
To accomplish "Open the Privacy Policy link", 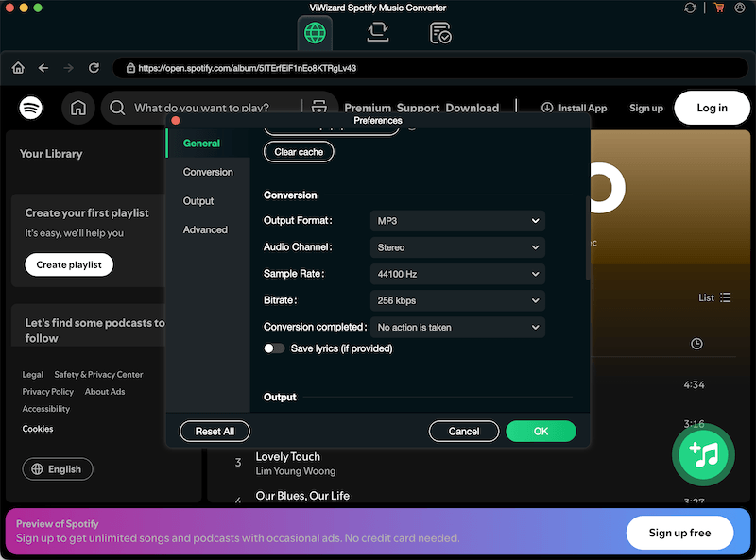I will pyautogui.click(x=48, y=392).
